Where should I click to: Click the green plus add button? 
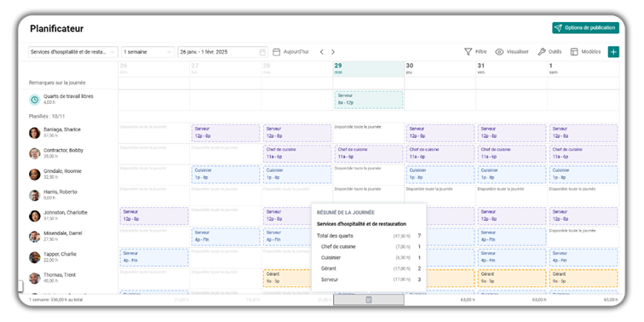pos(613,52)
